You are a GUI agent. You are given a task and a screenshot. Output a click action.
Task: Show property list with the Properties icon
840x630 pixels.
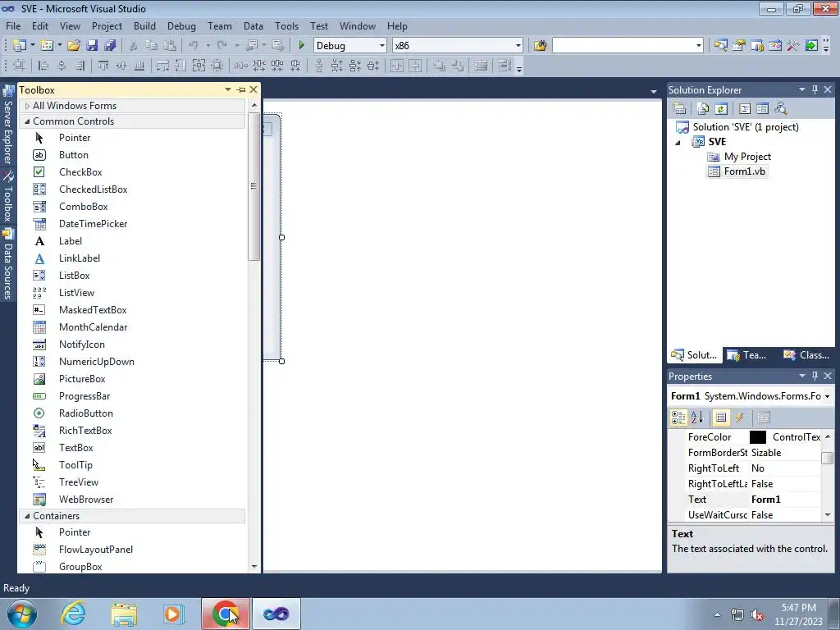pyautogui.click(x=721, y=418)
